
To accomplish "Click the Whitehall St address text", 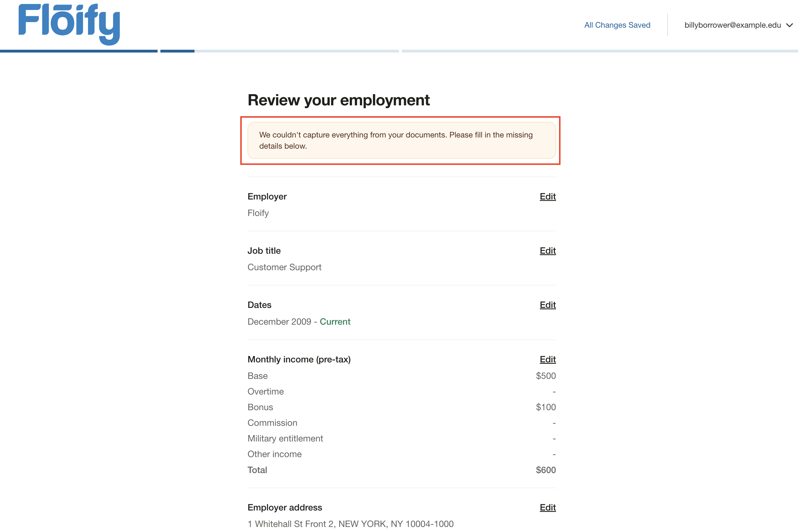I will tap(350, 524).
